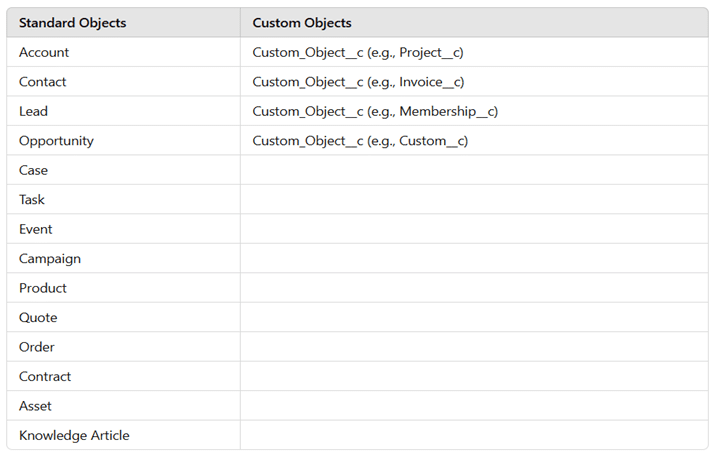The height and width of the screenshot is (460, 719).
Task: Click the Custom Objects column header
Action: click(x=302, y=23)
